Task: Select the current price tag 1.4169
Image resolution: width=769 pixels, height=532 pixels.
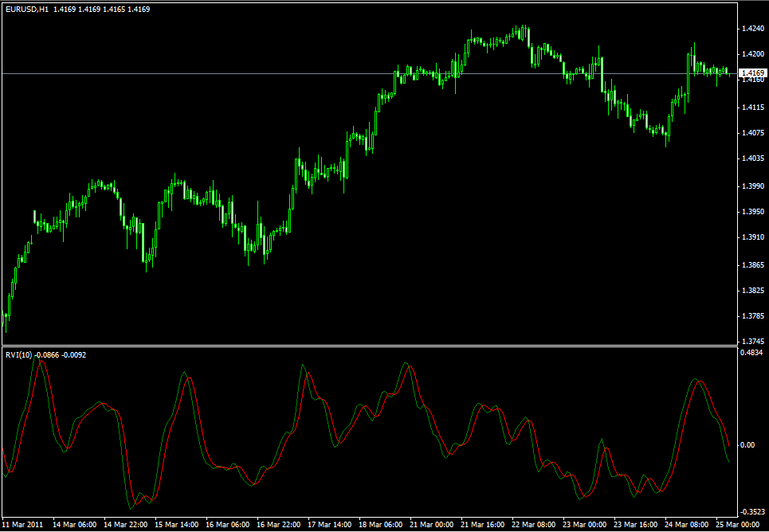Action: point(753,72)
